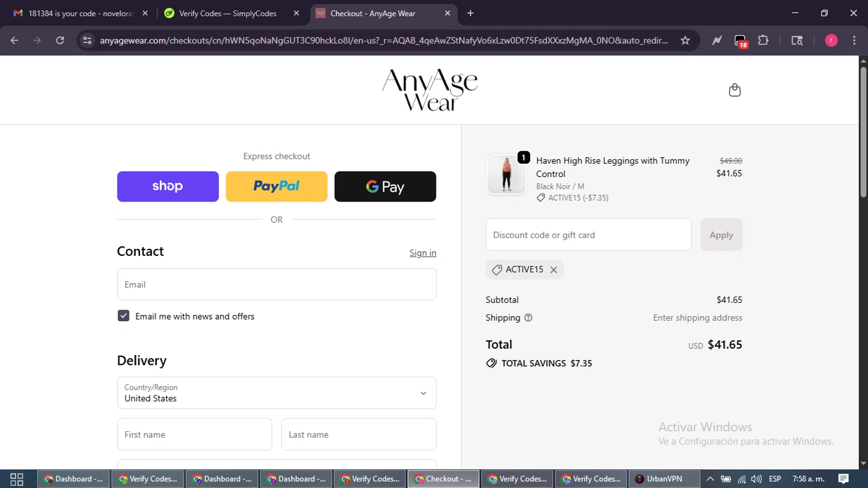Image resolution: width=868 pixels, height=488 pixels.
Task: Open first Dashboard taskbar window
Action: [73, 479]
